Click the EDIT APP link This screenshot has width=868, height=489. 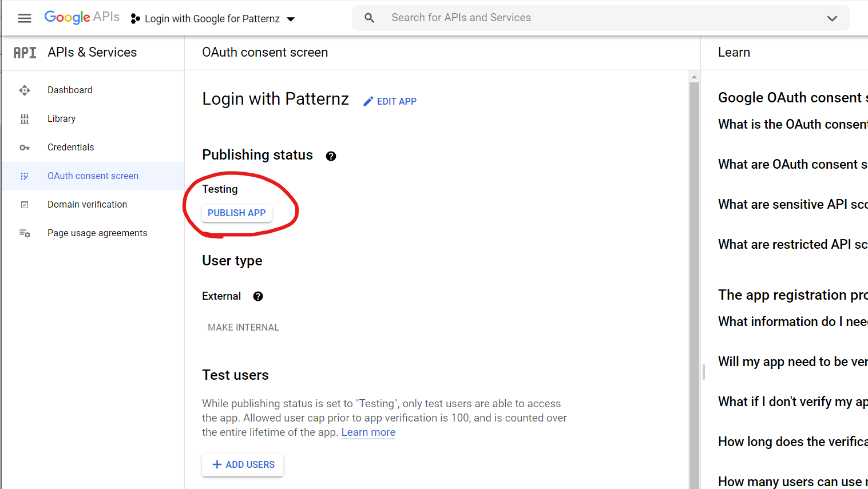pyautogui.click(x=390, y=101)
